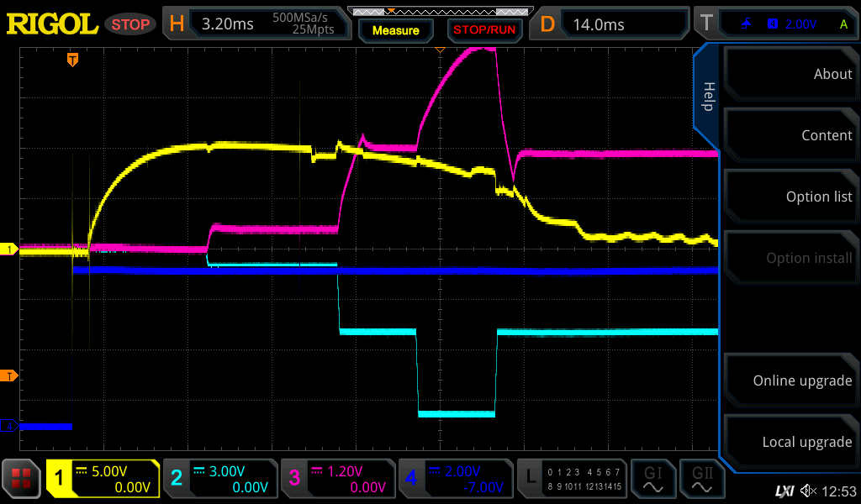The height and width of the screenshot is (504, 861).
Task: Click the muted speaker sound icon
Action: click(808, 490)
